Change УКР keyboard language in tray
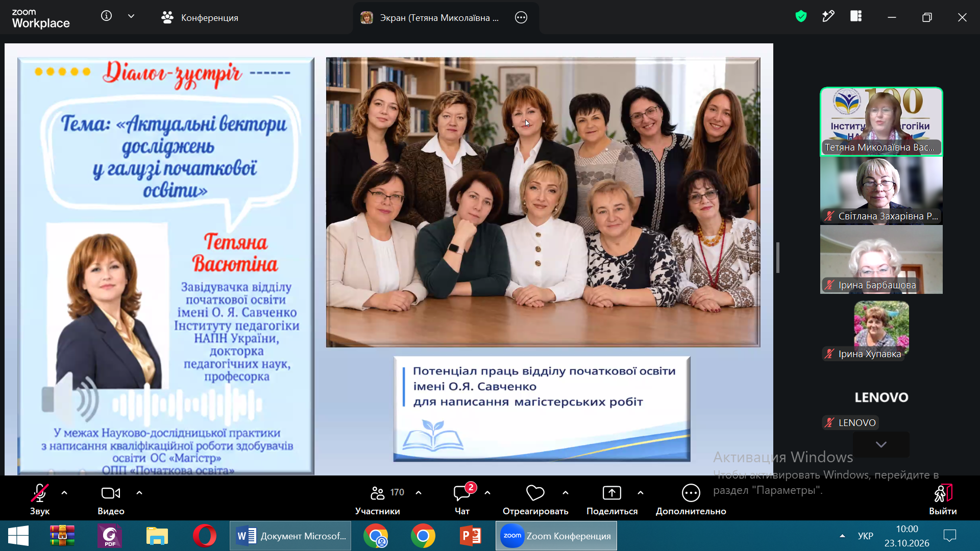Image resolution: width=980 pixels, height=551 pixels. click(x=866, y=536)
